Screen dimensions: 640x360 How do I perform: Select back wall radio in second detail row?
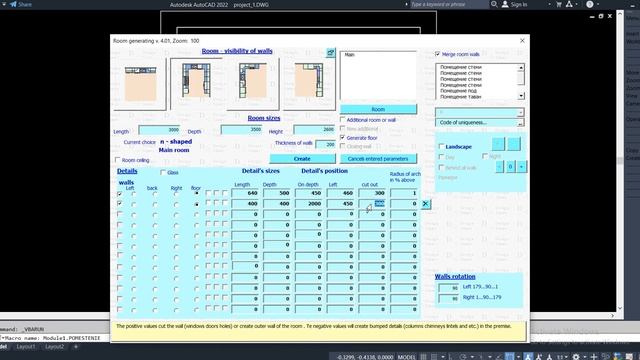click(155, 204)
